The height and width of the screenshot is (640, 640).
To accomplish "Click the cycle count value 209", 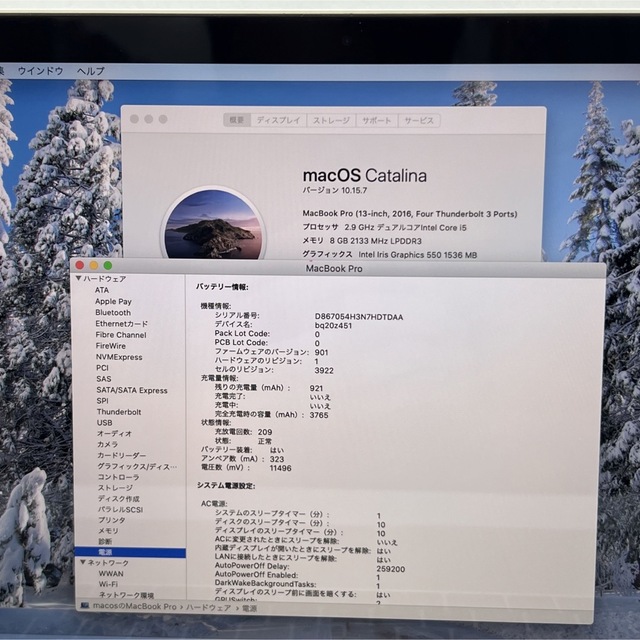I will [265, 432].
